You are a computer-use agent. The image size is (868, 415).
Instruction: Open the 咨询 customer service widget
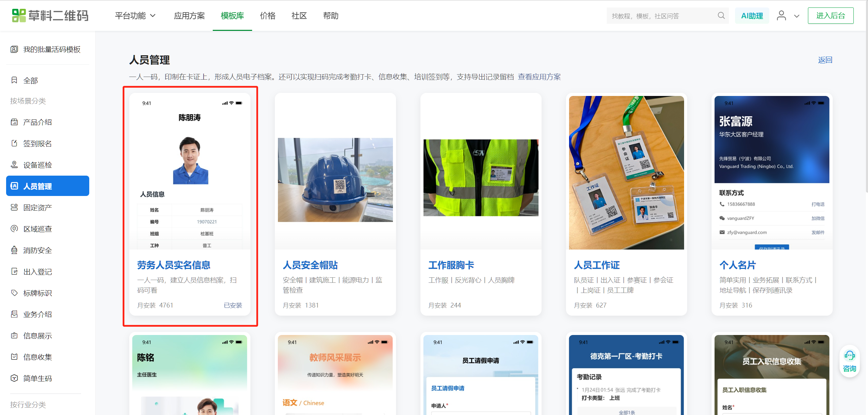849,361
